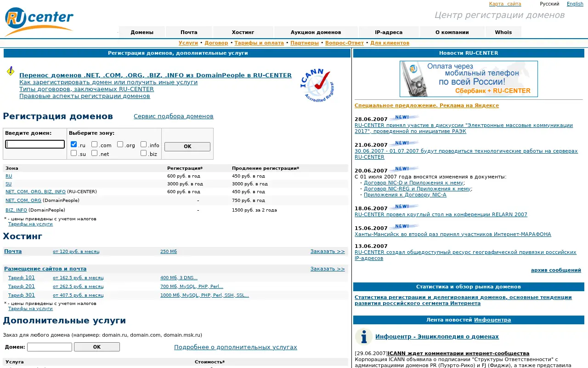Open Подробнее о дополнительных услугах link
This screenshot has height=368, width=588.
click(236, 347)
